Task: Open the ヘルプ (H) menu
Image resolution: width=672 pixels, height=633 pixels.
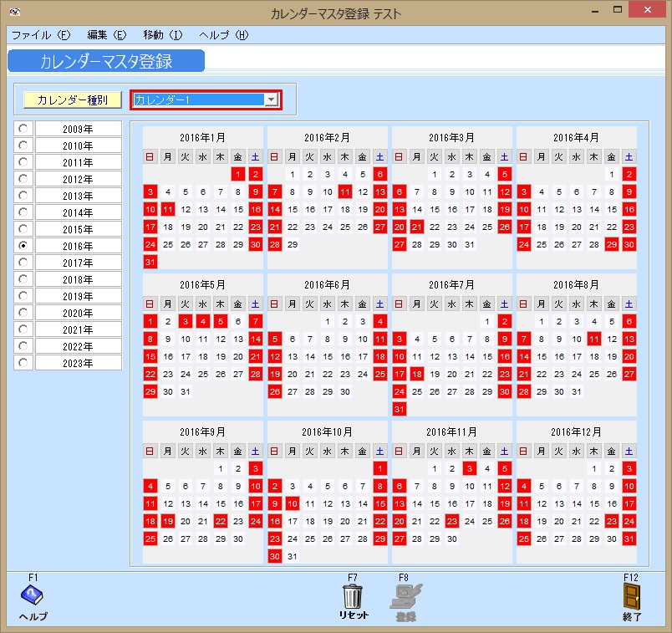Action: [224, 35]
